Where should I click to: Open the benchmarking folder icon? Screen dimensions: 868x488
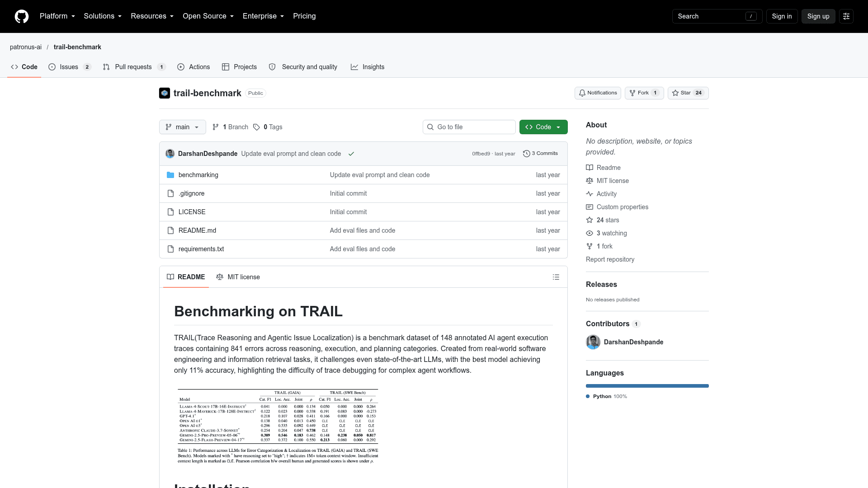[x=170, y=175]
